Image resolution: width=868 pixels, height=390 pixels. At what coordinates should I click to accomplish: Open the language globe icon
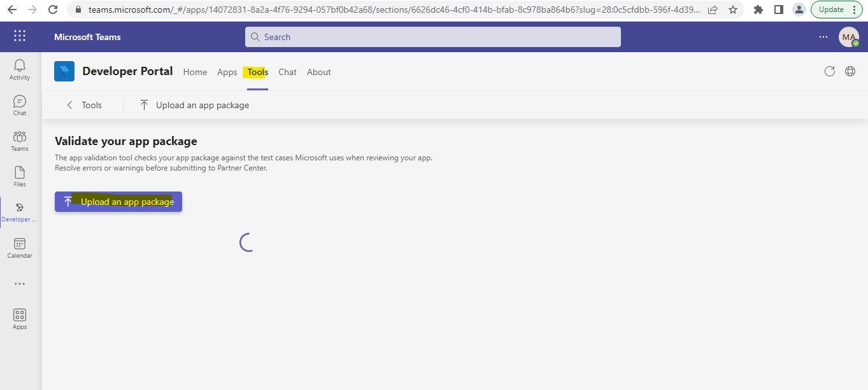click(x=850, y=71)
